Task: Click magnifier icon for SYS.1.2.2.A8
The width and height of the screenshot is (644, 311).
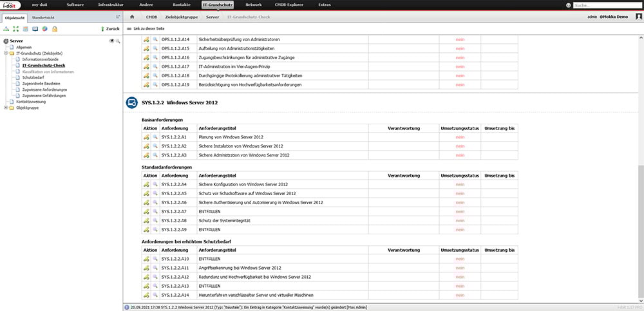Action: click(x=155, y=221)
